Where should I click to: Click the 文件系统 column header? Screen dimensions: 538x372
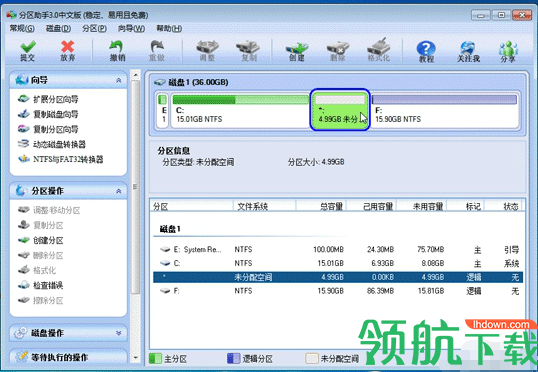265,206
